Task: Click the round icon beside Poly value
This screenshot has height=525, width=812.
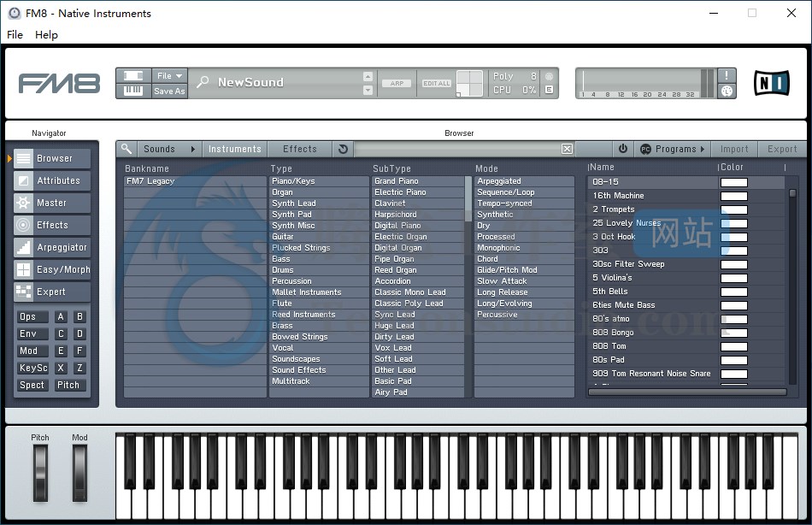Action: point(549,76)
